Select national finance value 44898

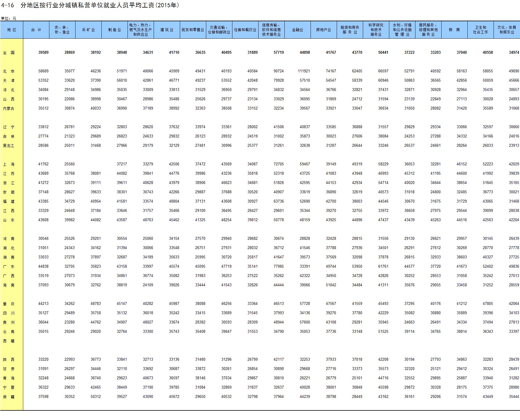coord(305,53)
